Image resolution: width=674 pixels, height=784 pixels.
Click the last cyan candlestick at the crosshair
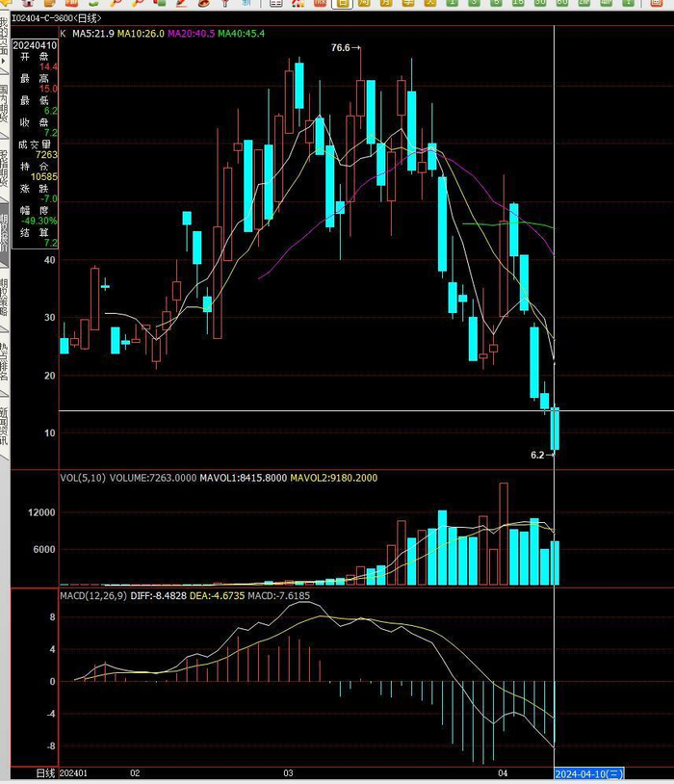[x=555, y=429]
